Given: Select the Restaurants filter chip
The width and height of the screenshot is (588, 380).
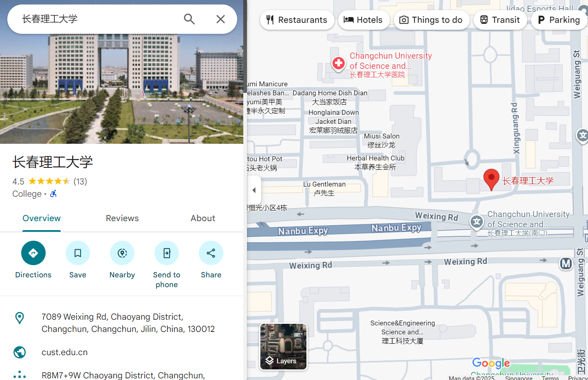Looking at the screenshot, I should tap(297, 20).
